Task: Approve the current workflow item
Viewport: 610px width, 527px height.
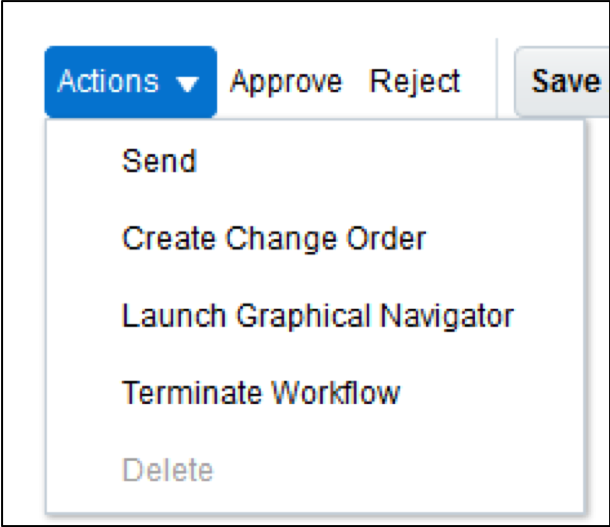Action: pyautogui.click(x=286, y=82)
